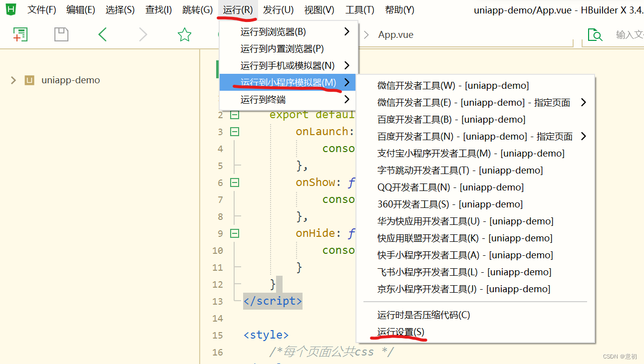Choose 运行到浏览器(B)
Image resolution: width=644 pixels, height=364 pixels.
click(x=288, y=32)
